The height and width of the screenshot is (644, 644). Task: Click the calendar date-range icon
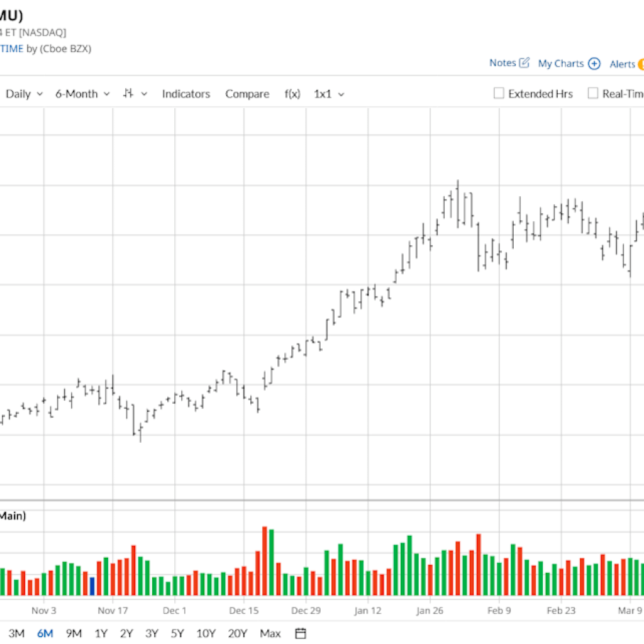pyautogui.click(x=300, y=633)
